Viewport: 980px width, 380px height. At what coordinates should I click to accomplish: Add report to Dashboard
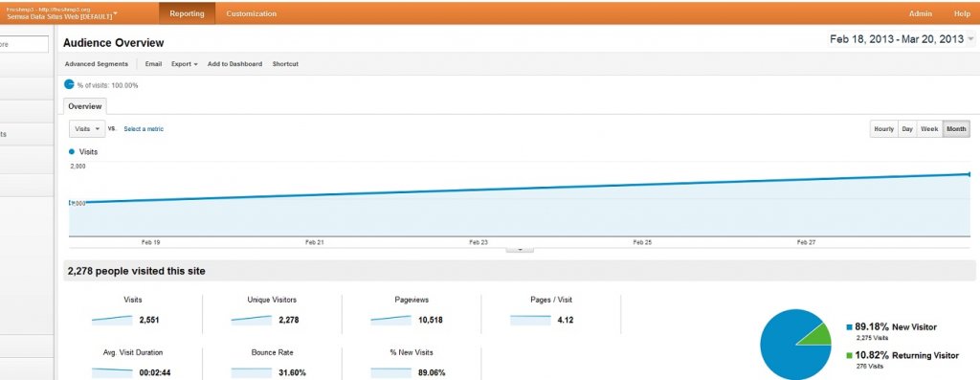tap(234, 64)
